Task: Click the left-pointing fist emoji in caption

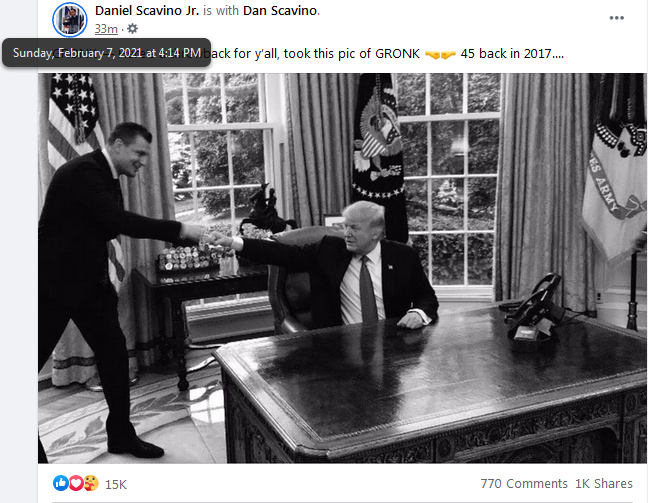Action: pos(432,54)
